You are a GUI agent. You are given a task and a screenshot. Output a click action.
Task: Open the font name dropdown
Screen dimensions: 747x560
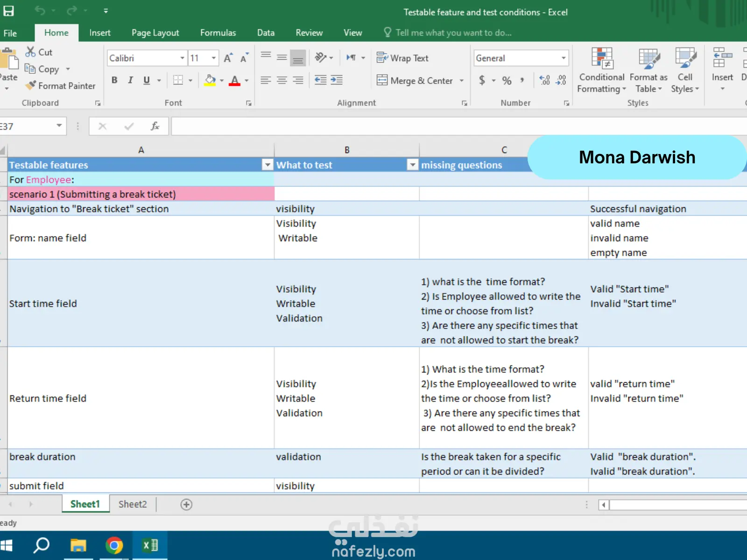pos(182,58)
